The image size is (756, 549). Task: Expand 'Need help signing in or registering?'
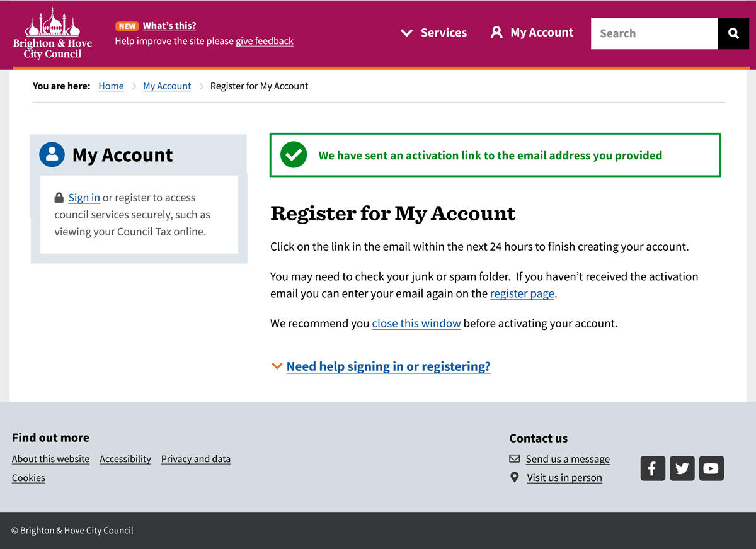(x=387, y=366)
